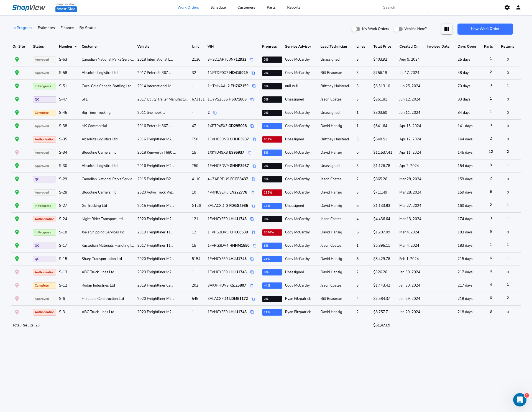Expand the Status header for sorting options
532x412 pixels.
tap(38, 47)
